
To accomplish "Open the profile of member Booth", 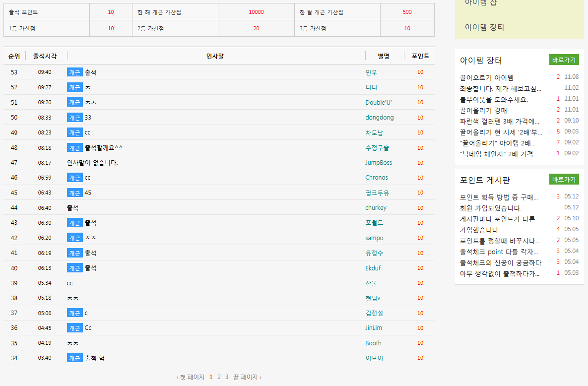I will [373, 343].
